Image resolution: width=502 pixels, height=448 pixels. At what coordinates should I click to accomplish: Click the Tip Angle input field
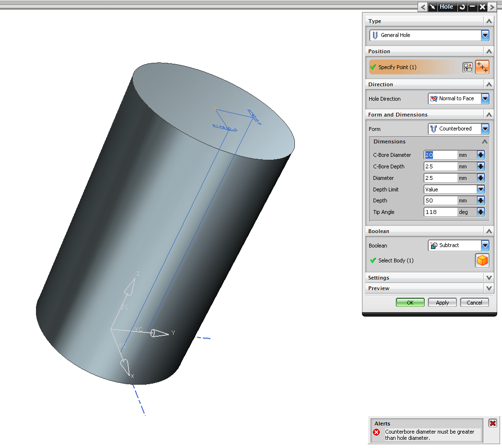click(441, 212)
